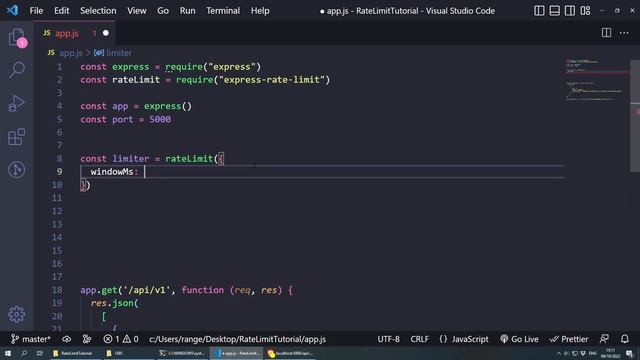The width and height of the screenshot is (640, 360).
Task: Click the rateLimit call on line 8
Action: pos(189,158)
